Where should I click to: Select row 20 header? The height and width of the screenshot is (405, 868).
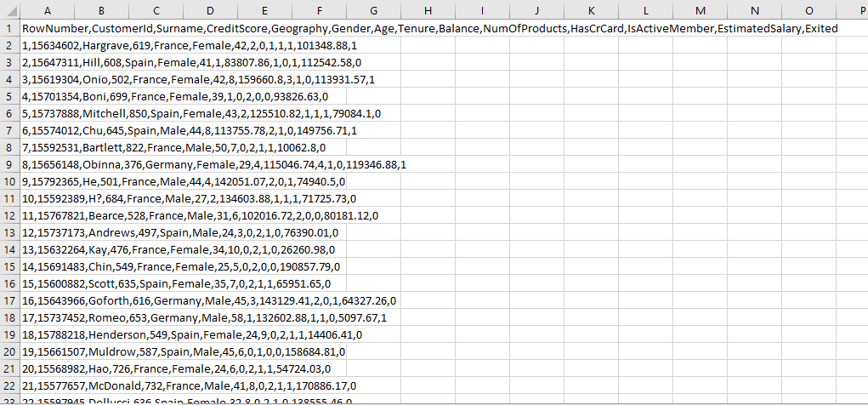coord(10,351)
